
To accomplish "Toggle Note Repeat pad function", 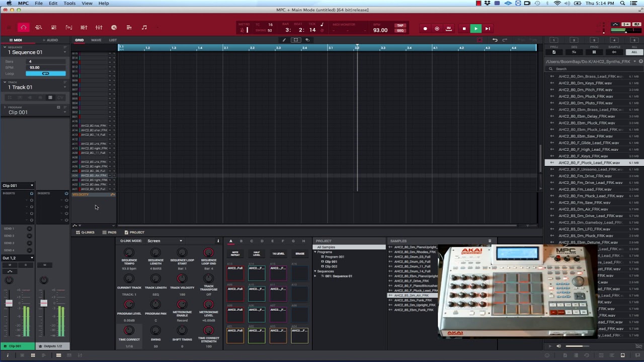I will [x=235, y=254].
